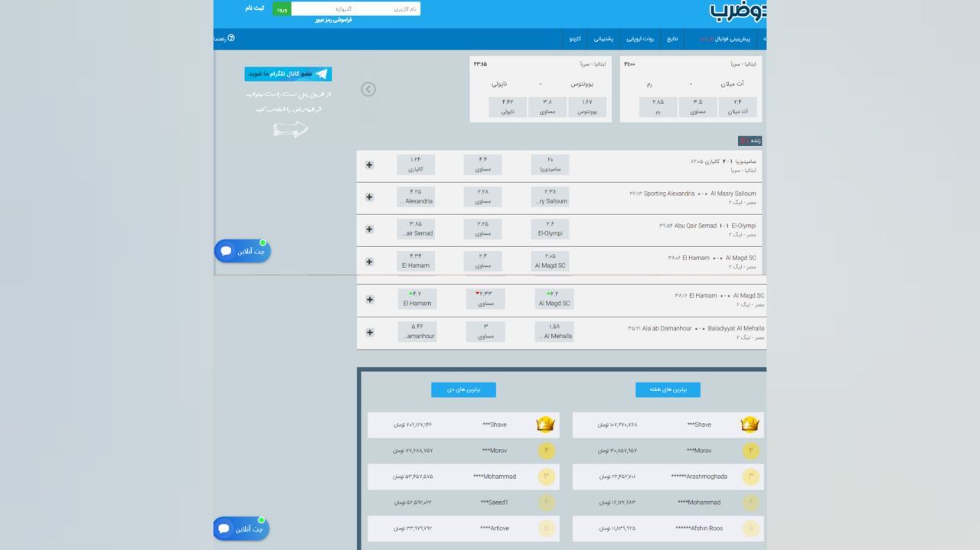The image size is (980, 550).
Task: Expand Ala'ab Damanhour vs Baladiyyat Al Mehalla row
Action: click(x=369, y=333)
